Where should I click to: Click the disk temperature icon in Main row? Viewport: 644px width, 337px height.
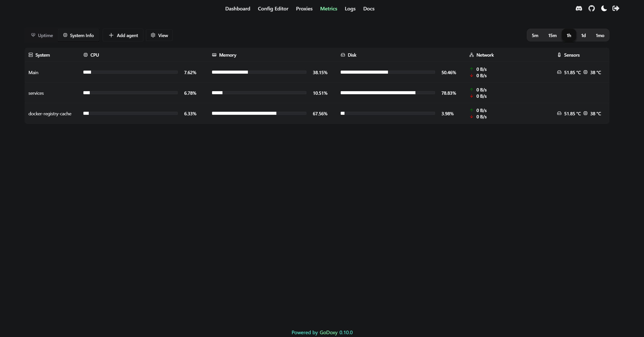(559, 72)
